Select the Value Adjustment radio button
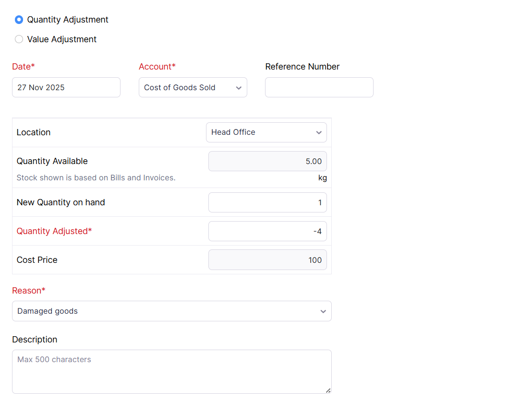 point(19,39)
